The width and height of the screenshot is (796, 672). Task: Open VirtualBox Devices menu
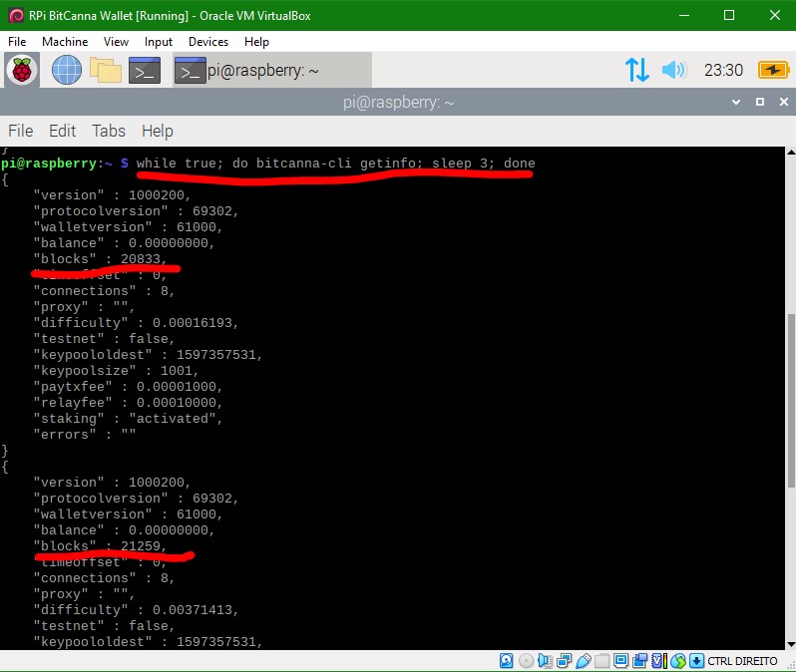point(208,42)
